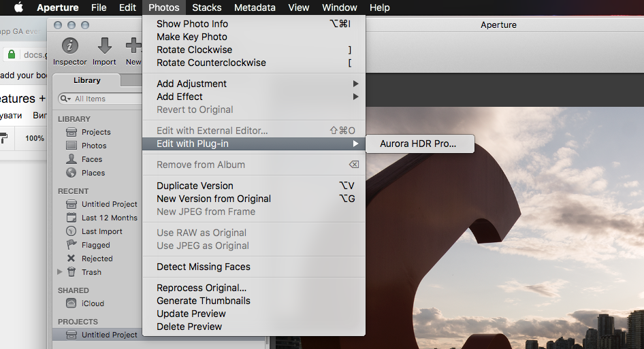Open the Stacks menu

tap(206, 7)
